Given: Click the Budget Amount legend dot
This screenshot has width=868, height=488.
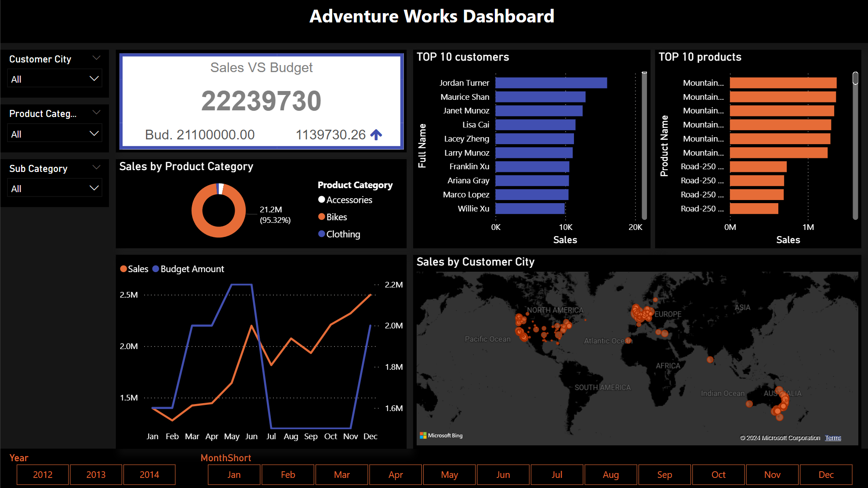Looking at the screenshot, I should 156,269.
